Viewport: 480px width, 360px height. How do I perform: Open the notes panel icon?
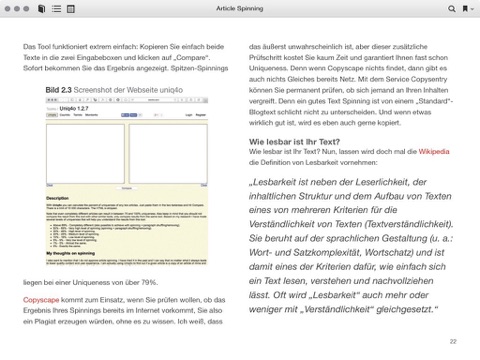pos(71,9)
